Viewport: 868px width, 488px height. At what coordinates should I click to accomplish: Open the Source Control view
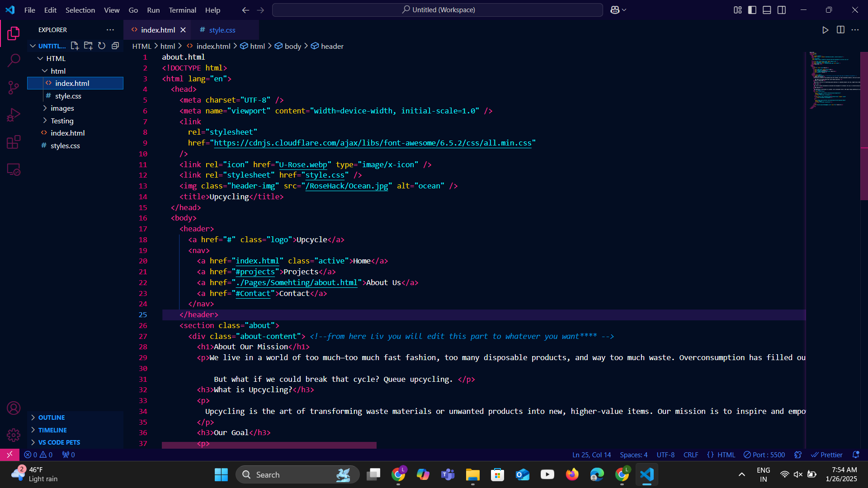[14, 87]
